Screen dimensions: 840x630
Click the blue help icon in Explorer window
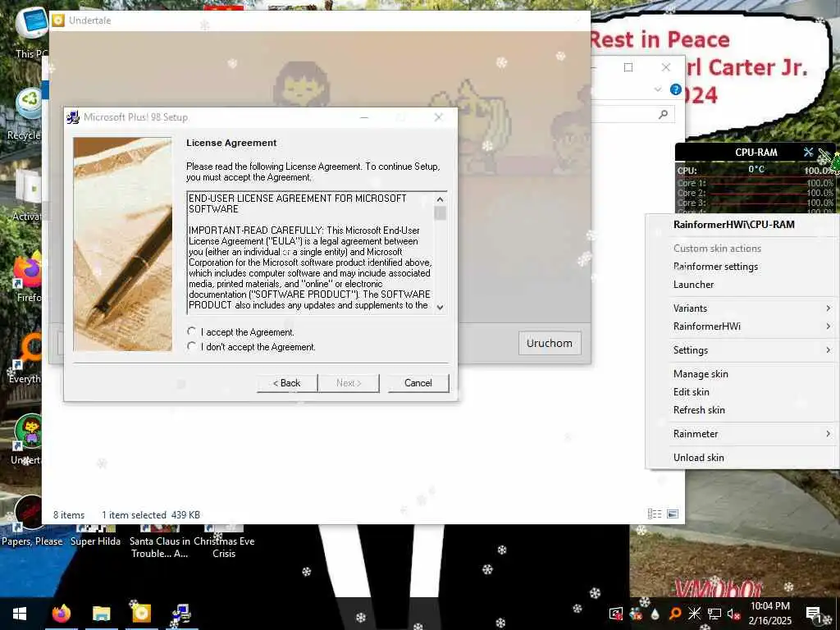[676, 89]
